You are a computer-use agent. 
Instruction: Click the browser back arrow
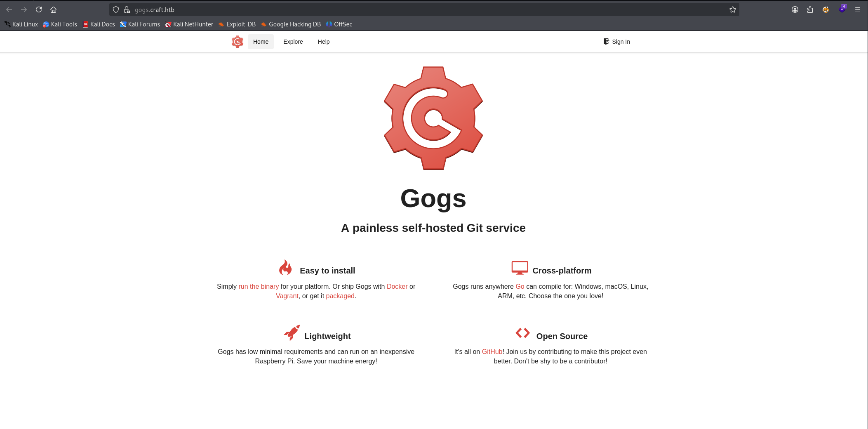tap(9, 9)
